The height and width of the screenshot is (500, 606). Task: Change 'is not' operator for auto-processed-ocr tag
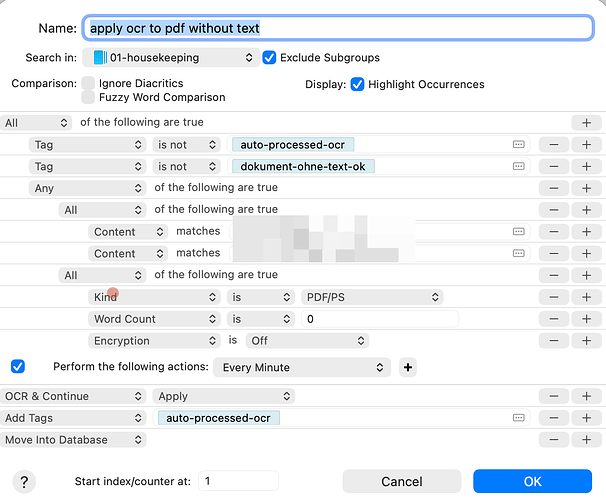pos(187,145)
